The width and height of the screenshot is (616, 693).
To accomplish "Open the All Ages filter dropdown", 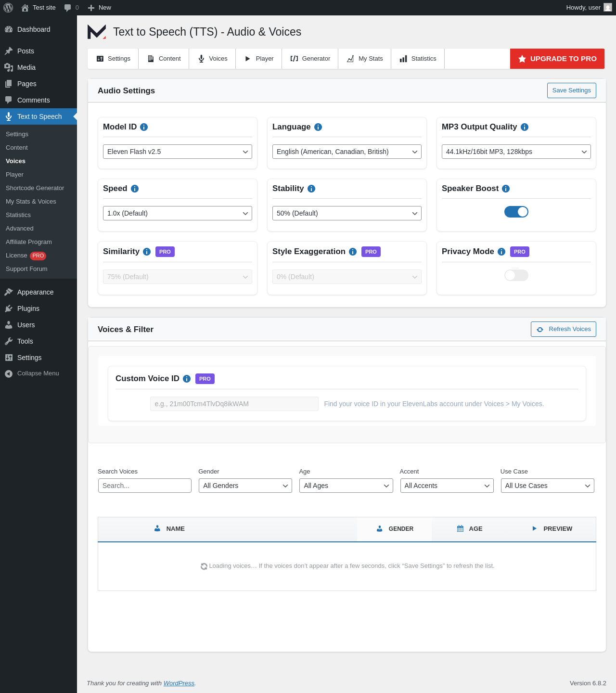I will 346,486.
